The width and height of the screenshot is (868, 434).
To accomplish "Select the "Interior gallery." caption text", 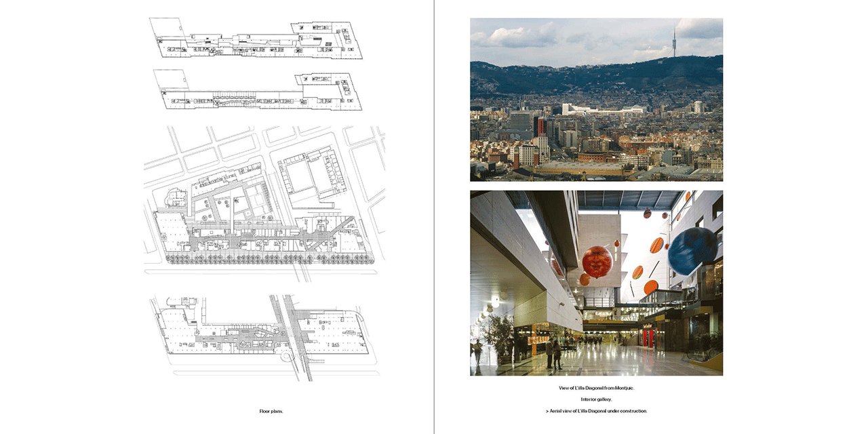I will click(x=596, y=399).
